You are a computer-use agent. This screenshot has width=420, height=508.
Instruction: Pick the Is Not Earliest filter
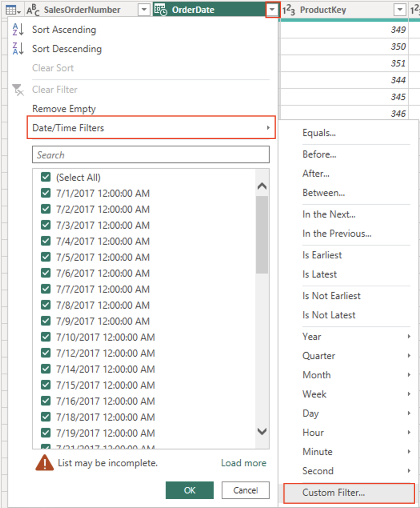point(331,296)
